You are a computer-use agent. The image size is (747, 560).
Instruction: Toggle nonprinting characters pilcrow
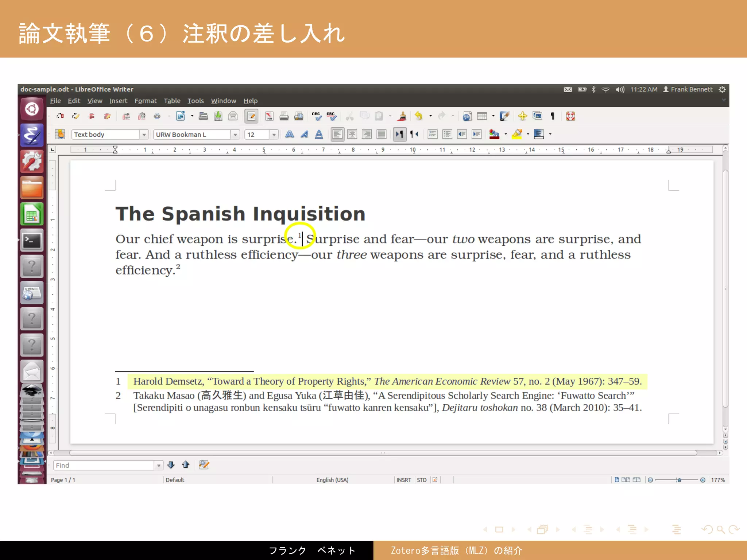(552, 116)
